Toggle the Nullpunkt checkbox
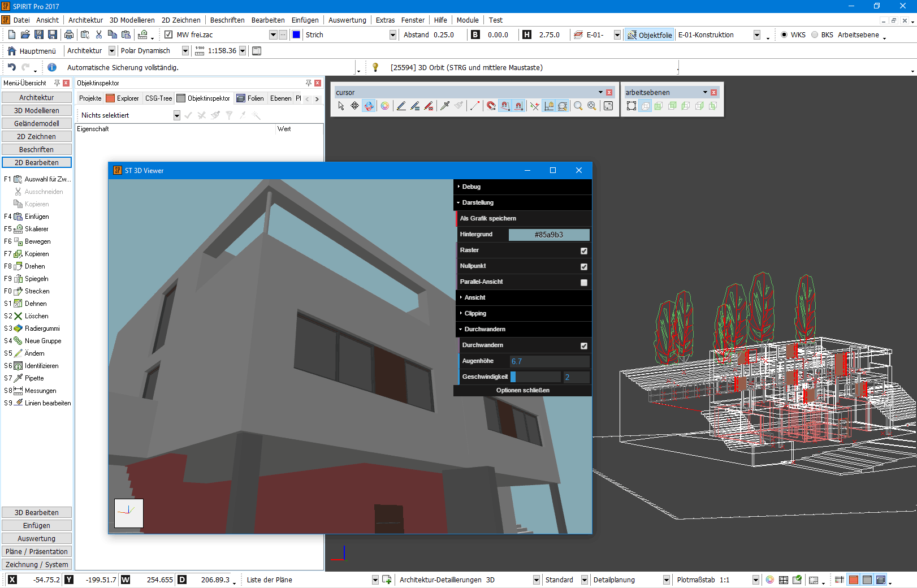The height and width of the screenshot is (588, 917). click(584, 266)
